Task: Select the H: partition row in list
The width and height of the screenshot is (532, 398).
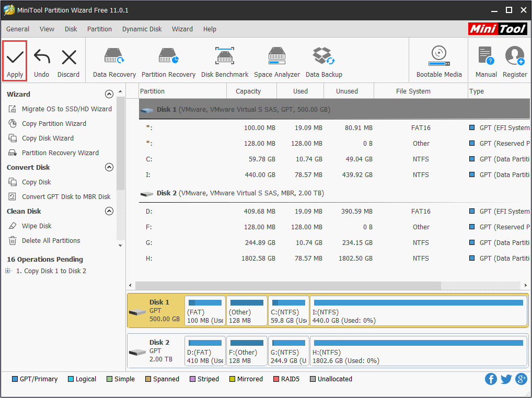Action: pyautogui.click(x=334, y=259)
